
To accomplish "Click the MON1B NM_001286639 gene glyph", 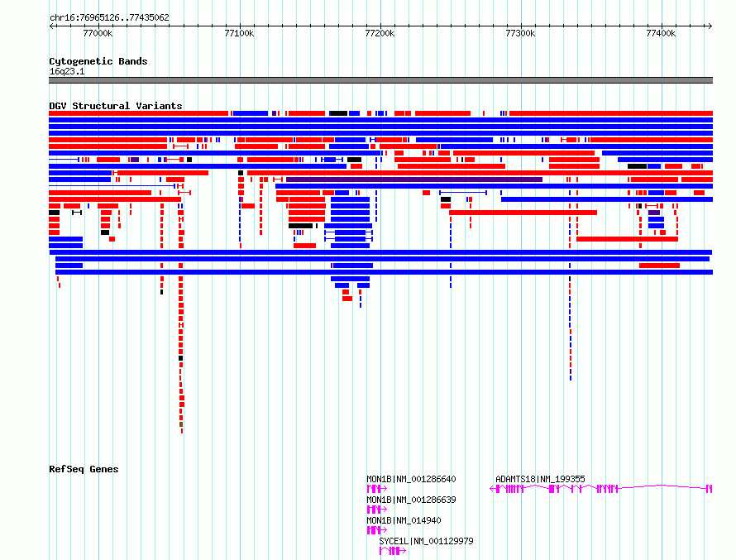I will (376, 510).
